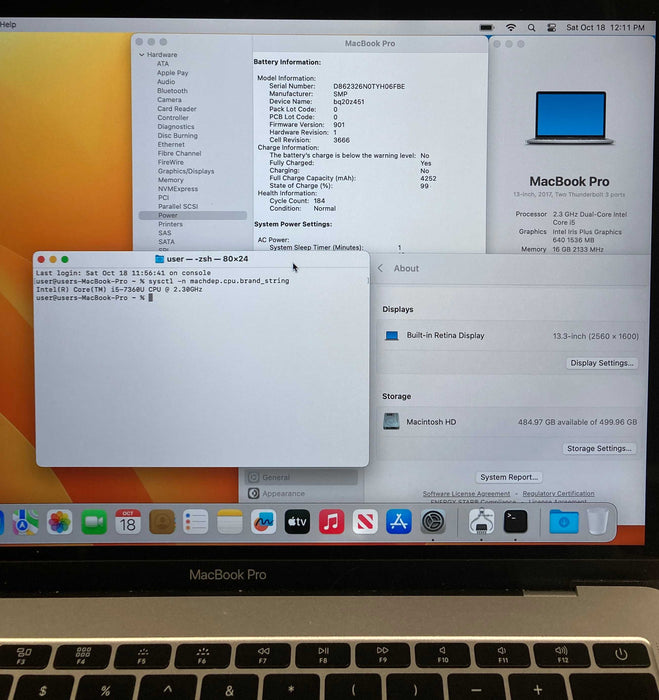659x700 pixels.
Task: Open the Help menu
Action: (x=8, y=24)
